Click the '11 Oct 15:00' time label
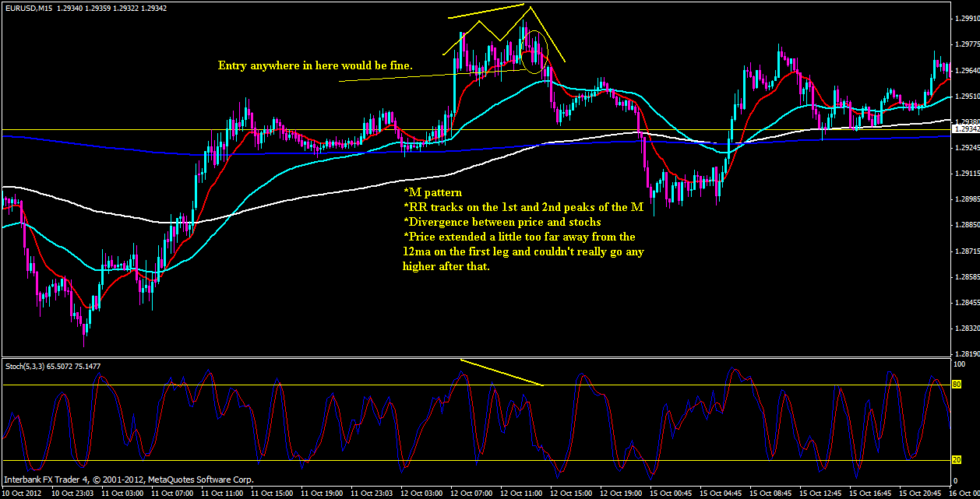The height and width of the screenshot is (499, 980). (x=272, y=493)
